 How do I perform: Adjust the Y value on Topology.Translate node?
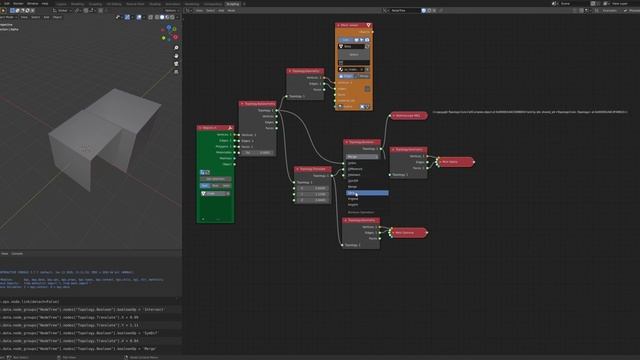coord(312,194)
